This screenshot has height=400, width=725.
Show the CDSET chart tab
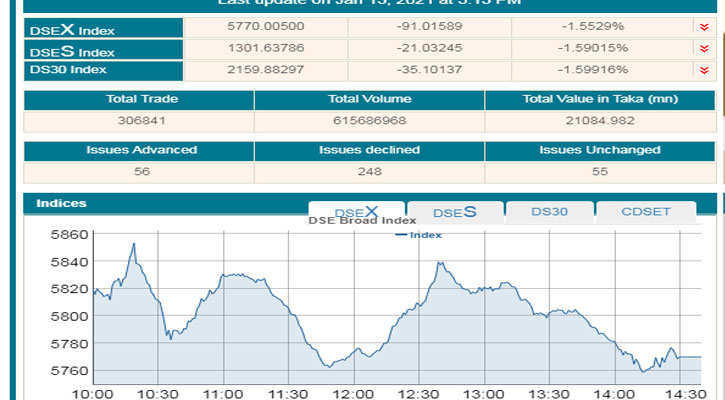(x=645, y=212)
